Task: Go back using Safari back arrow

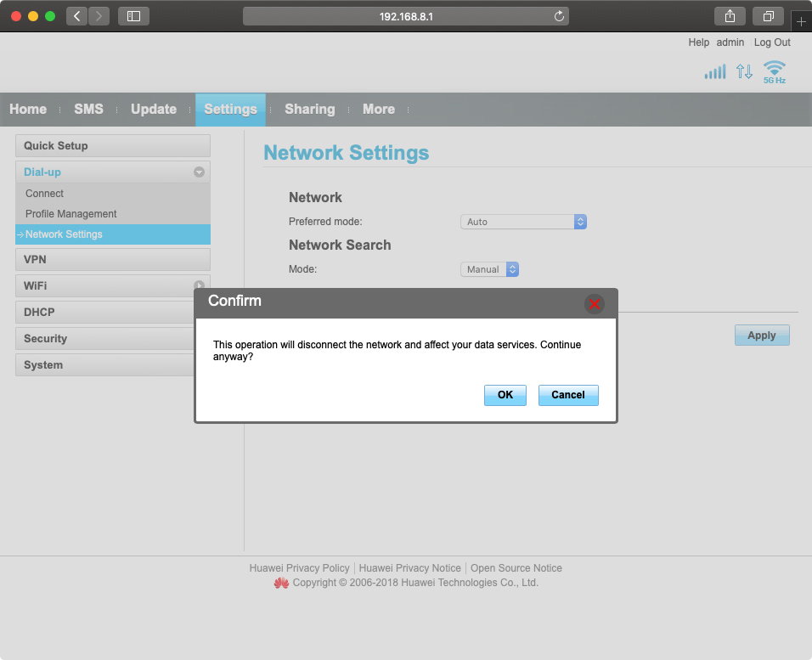Action: coord(76,16)
